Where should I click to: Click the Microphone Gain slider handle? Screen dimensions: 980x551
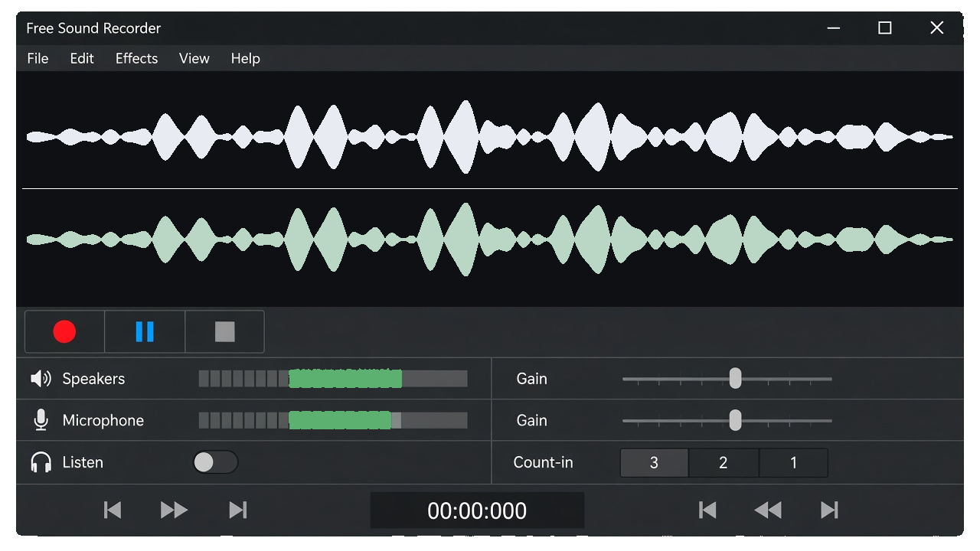(x=735, y=420)
